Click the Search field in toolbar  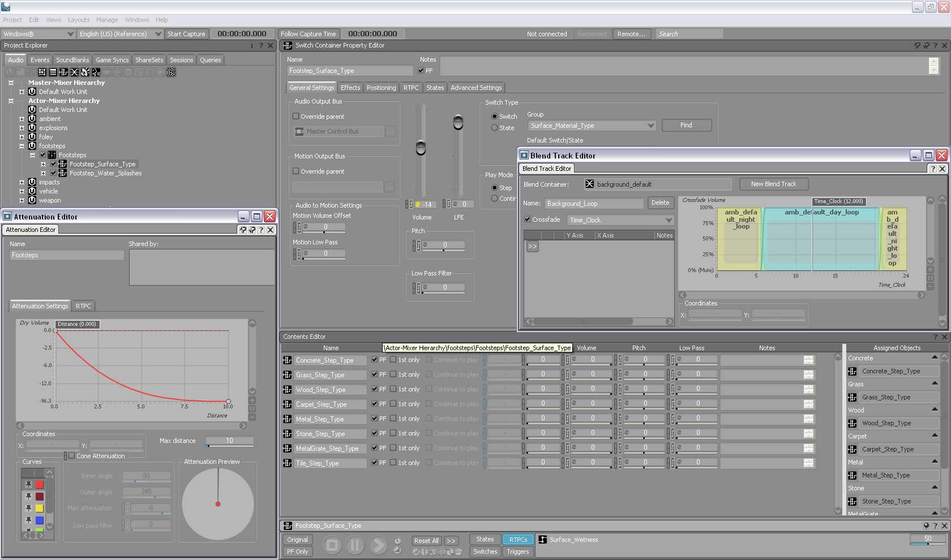click(x=689, y=34)
